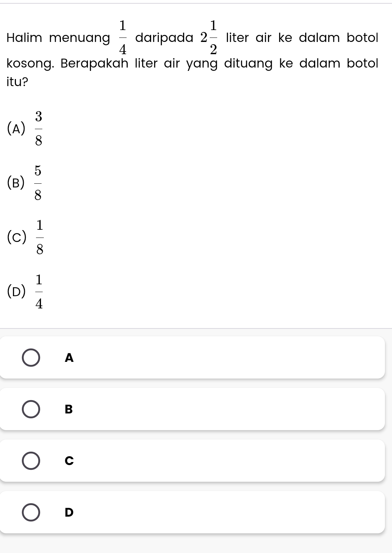Click the bold letter A in the answer card

coord(69,358)
